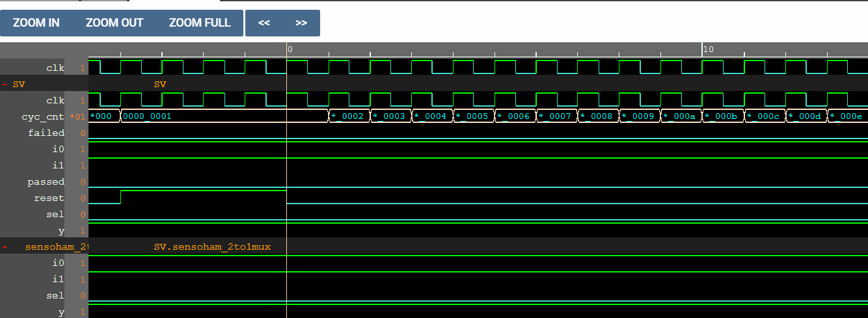Image resolution: width=868 pixels, height=318 pixels.
Task: Click the ZOOM FULL button
Action: [x=200, y=23]
